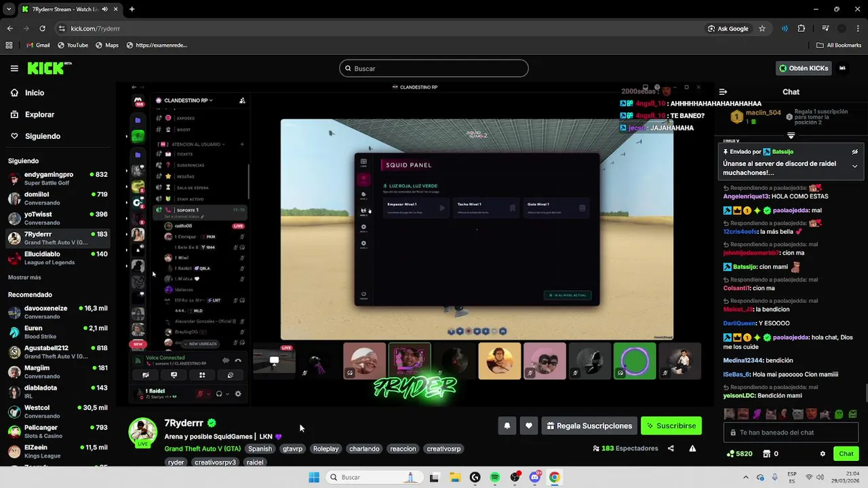Hide the pinned message with eye icon
The height and width of the screenshot is (488, 868).
854,152
